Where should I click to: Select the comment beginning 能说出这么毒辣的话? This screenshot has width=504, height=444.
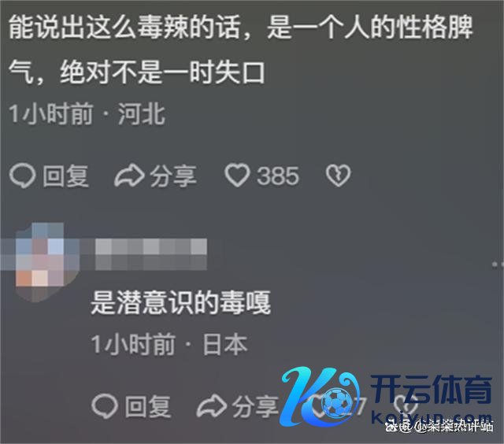(240, 50)
